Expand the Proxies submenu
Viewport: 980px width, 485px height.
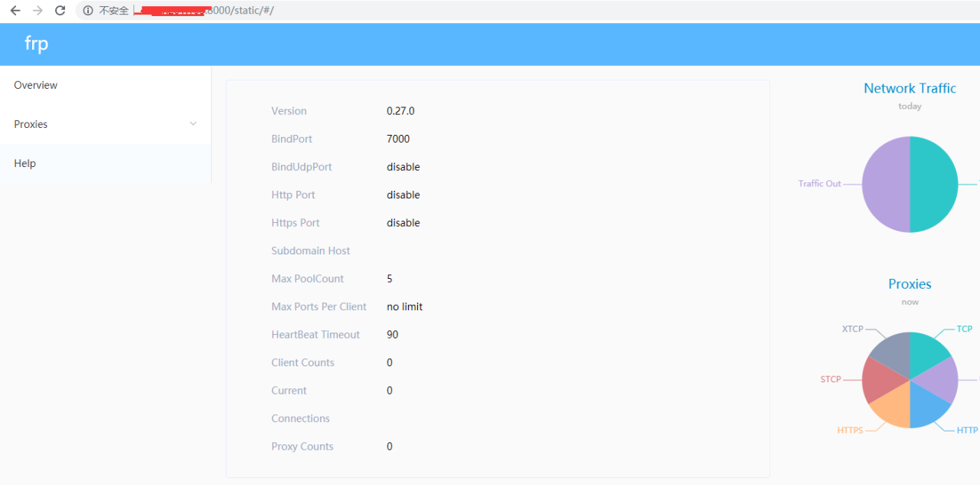click(x=106, y=124)
